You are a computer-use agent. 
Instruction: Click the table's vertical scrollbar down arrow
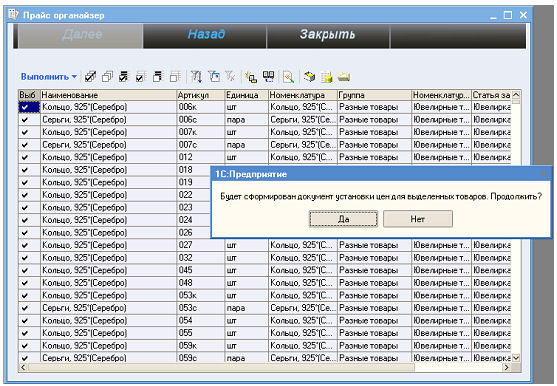(516, 358)
